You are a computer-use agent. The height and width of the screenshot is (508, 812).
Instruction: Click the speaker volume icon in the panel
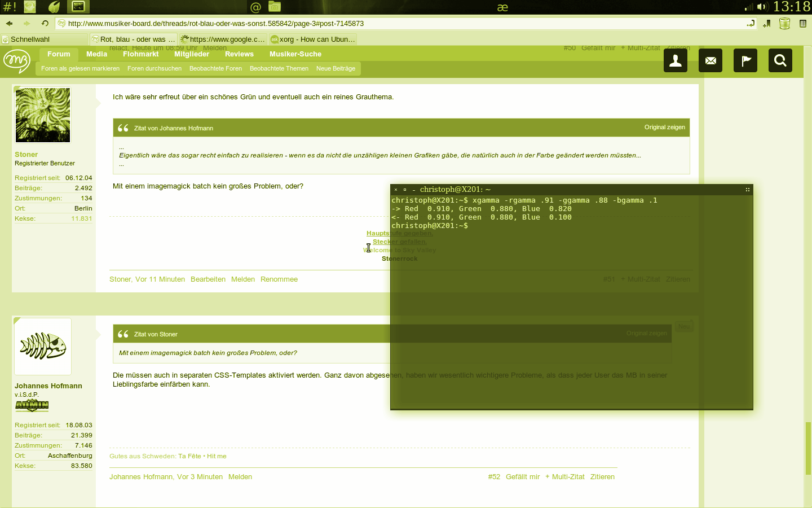click(762, 7)
